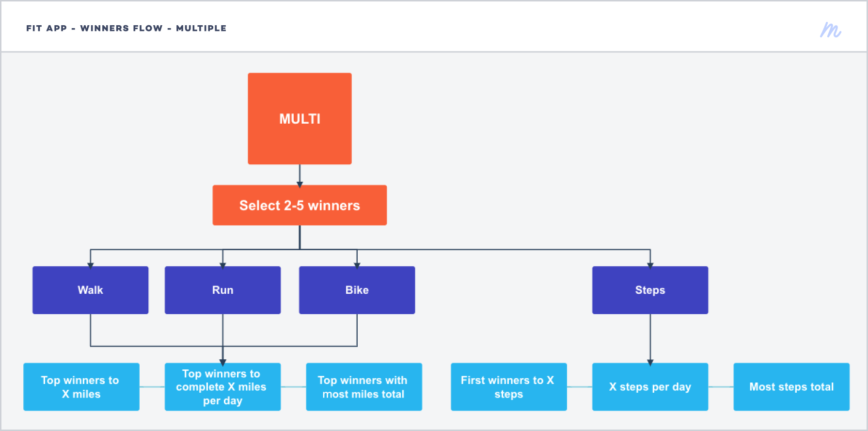Screen dimensions: 868x431
Task: Select Top winners to complete X miles per day
Action: (223, 387)
